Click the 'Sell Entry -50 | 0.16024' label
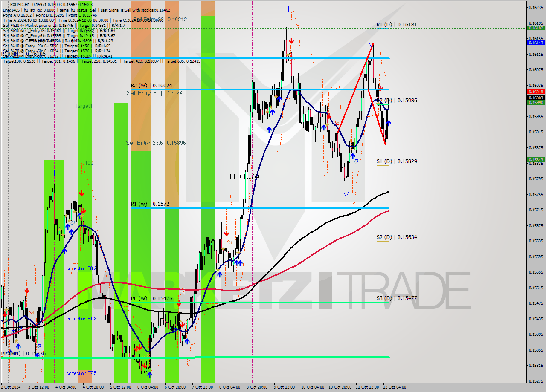 (154, 93)
